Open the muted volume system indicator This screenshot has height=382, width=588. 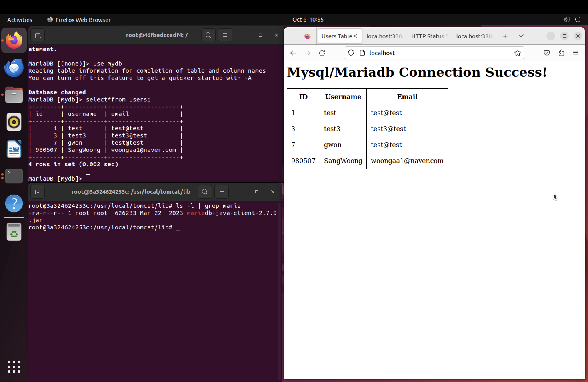(567, 20)
